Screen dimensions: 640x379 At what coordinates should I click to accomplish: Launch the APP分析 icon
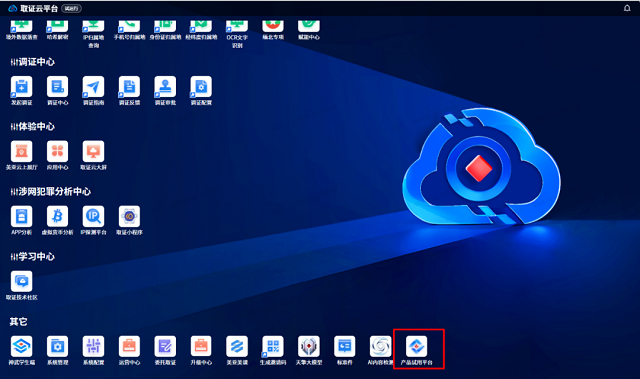[22, 216]
